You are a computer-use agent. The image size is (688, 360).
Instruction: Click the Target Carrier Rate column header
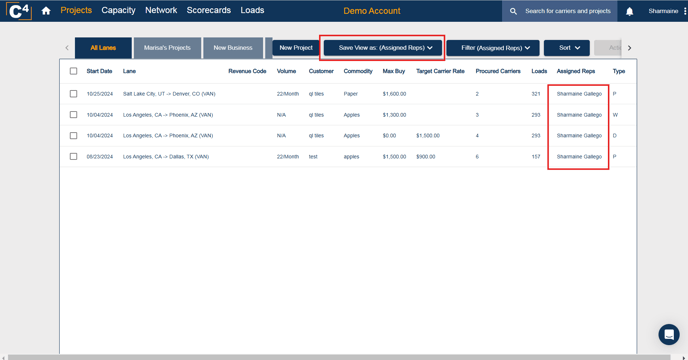tap(440, 71)
